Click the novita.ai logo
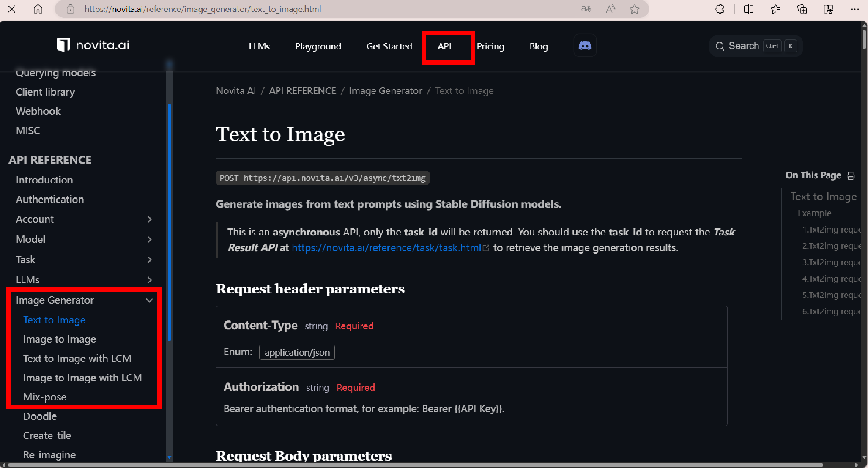 pos(93,45)
